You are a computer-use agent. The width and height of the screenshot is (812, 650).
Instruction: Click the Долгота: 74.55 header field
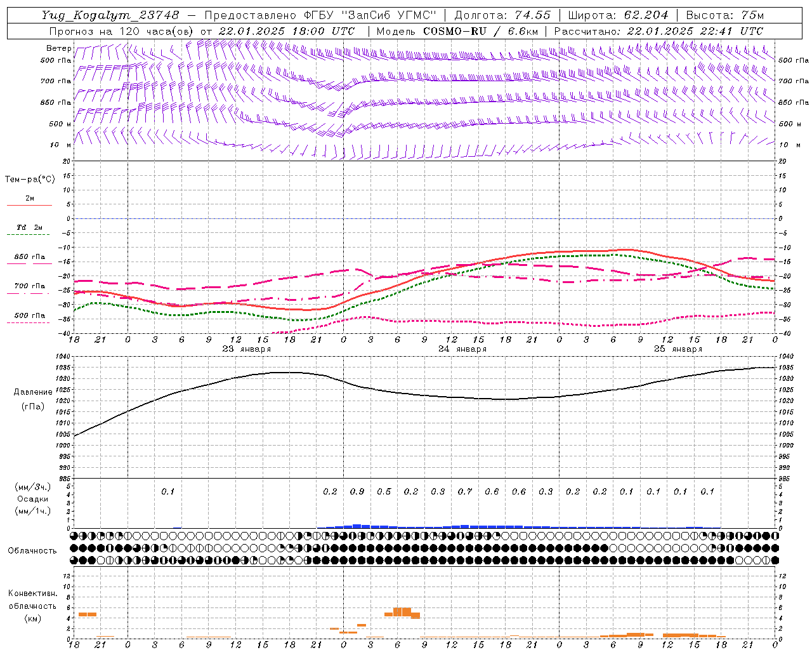pyautogui.click(x=503, y=15)
